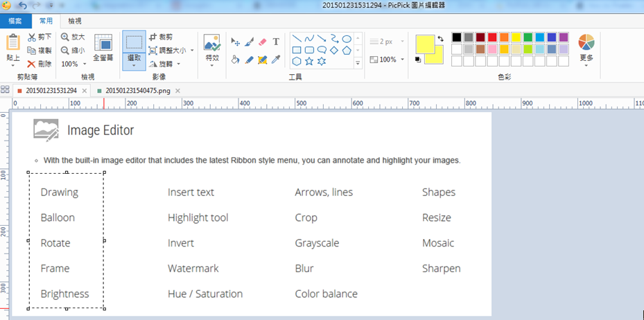The height and width of the screenshot is (320, 644).
Task: Reset to default black/white colors
Action: pyautogui.click(x=418, y=60)
